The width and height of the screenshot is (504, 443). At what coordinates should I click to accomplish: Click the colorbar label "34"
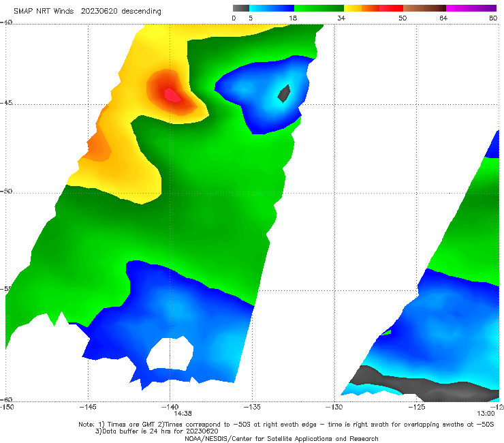pyautogui.click(x=341, y=18)
